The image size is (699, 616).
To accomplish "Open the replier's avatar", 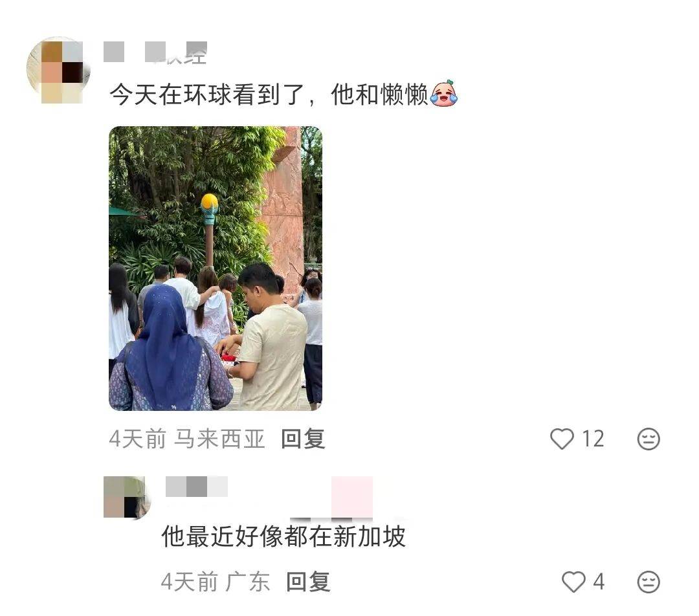I will (x=127, y=497).
